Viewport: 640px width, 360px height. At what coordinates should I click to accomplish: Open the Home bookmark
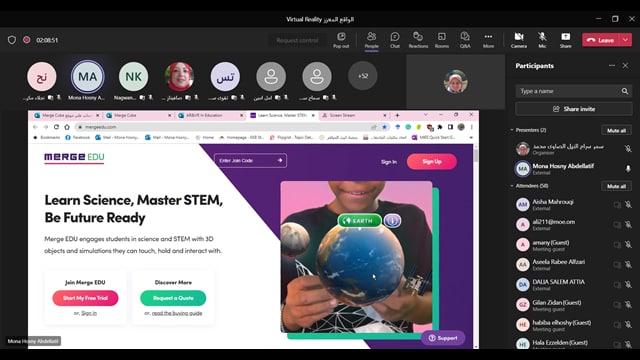tap(205, 138)
